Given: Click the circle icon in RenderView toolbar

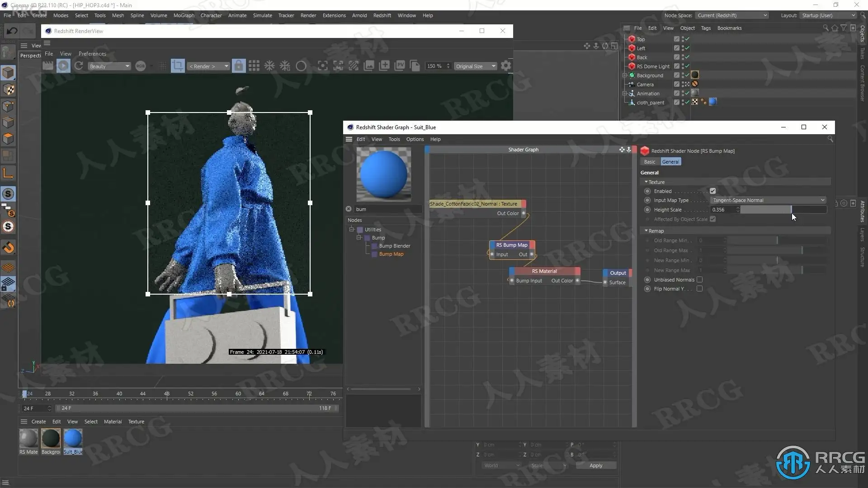Looking at the screenshot, I should (x=301, y=66).
